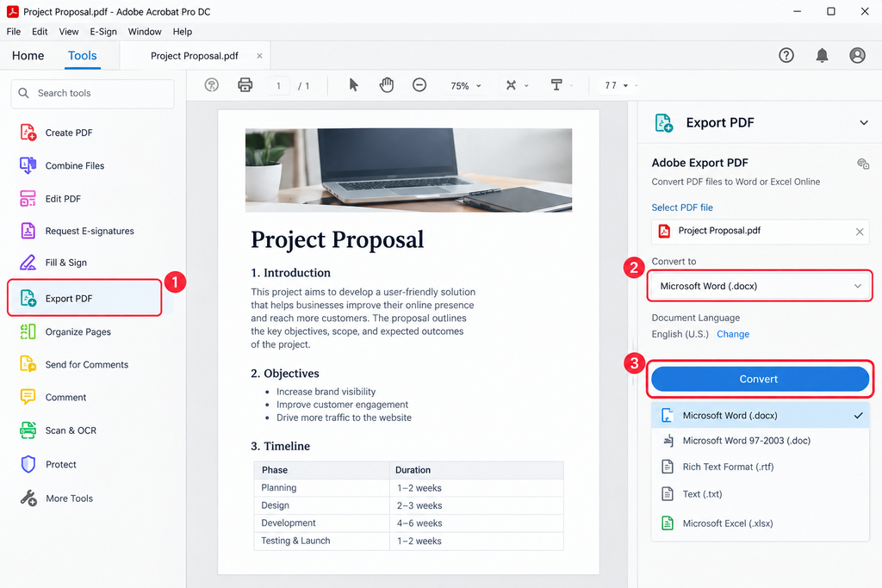Click the Development cell in Timeline table
The height and width of the screenshot is (588, 882).
pos(322,523)
